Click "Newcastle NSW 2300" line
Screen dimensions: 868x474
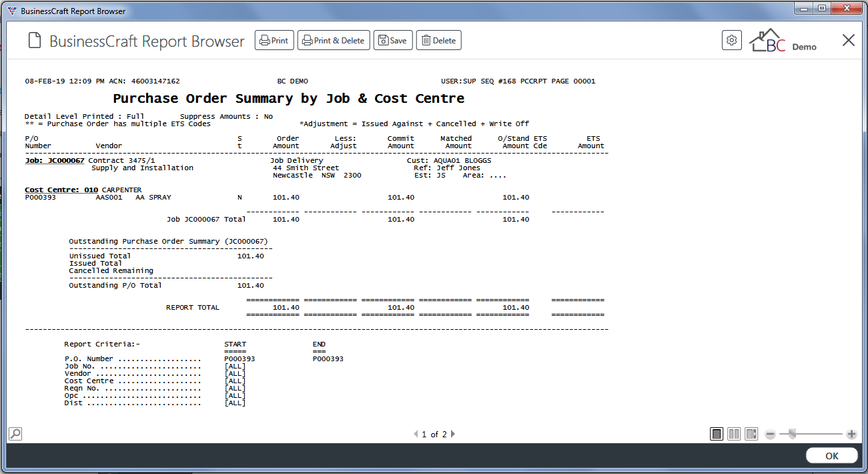317,176
